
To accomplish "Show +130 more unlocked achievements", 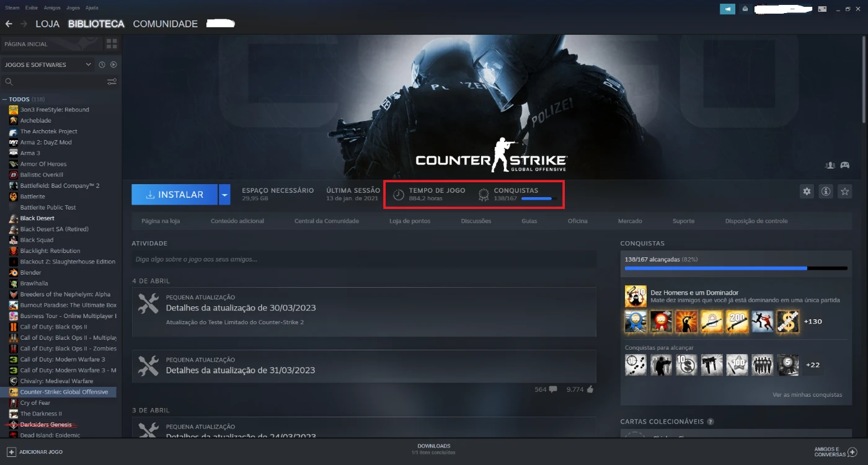I will [x=813, y=322].
